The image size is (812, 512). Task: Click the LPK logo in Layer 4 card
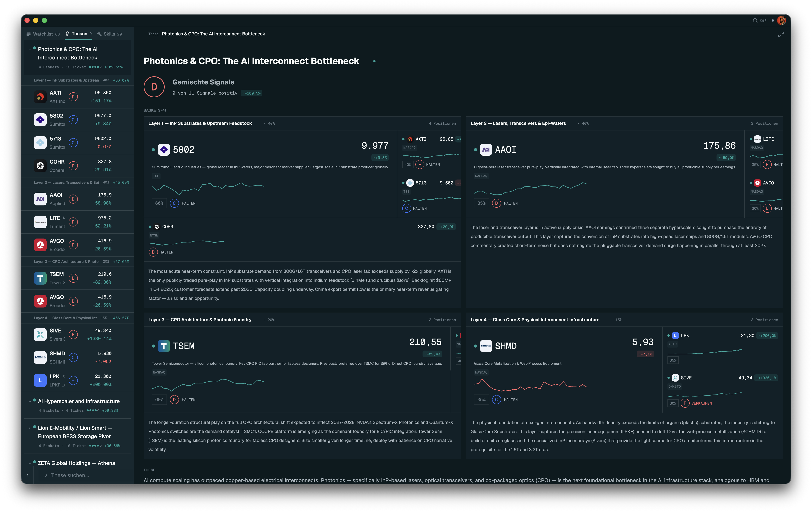click(675, 336)
